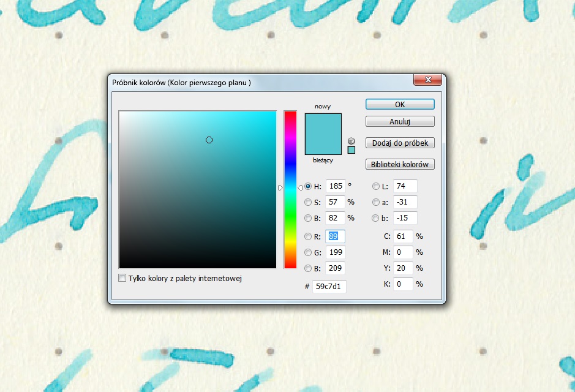Confirm the color with the OK button
The height and width of the screenshot is (392, 575).
(400, 105)
